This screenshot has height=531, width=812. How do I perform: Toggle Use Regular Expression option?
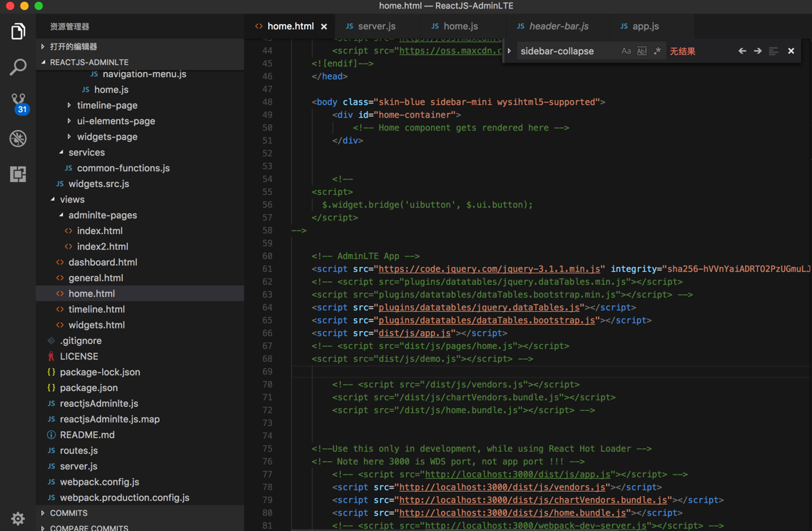point(657,51)
